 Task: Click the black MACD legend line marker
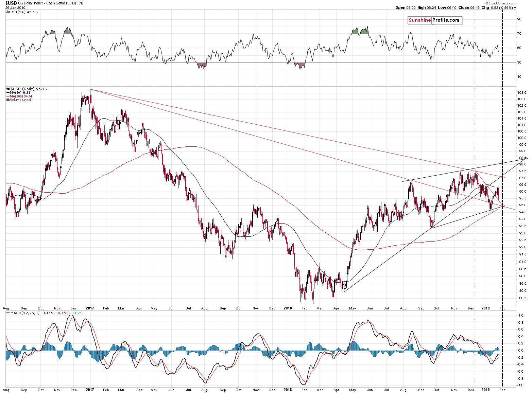point(8,313)
